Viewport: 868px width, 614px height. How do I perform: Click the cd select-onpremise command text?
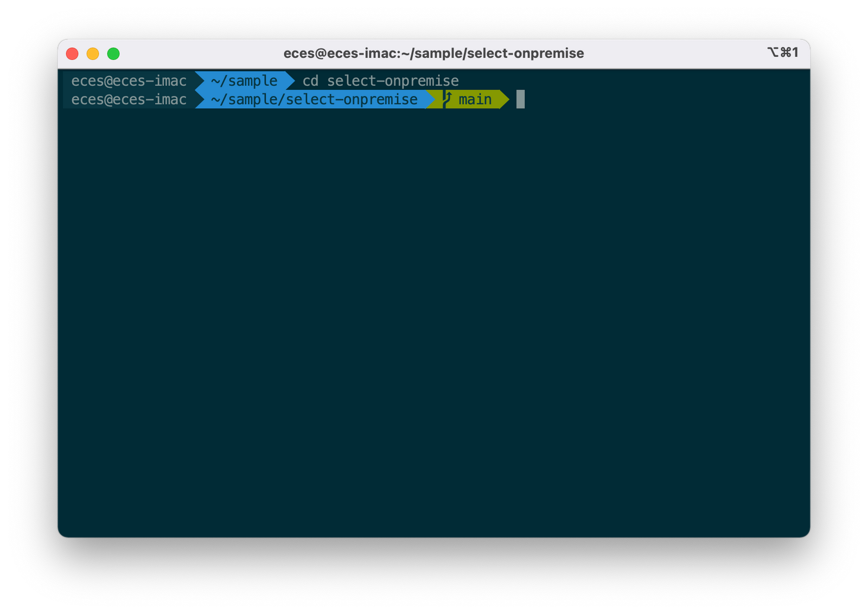tap(380, 80)
